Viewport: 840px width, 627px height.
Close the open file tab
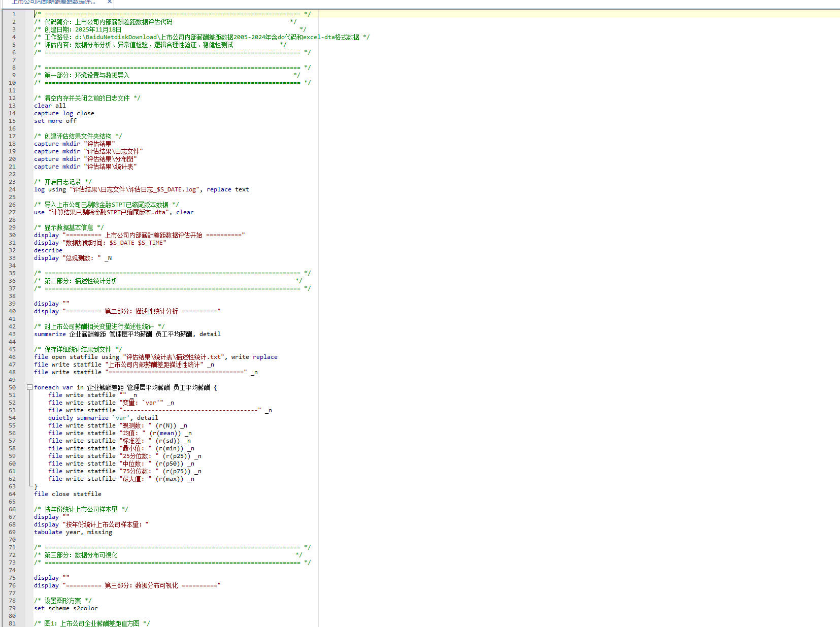tap(109, 2)
